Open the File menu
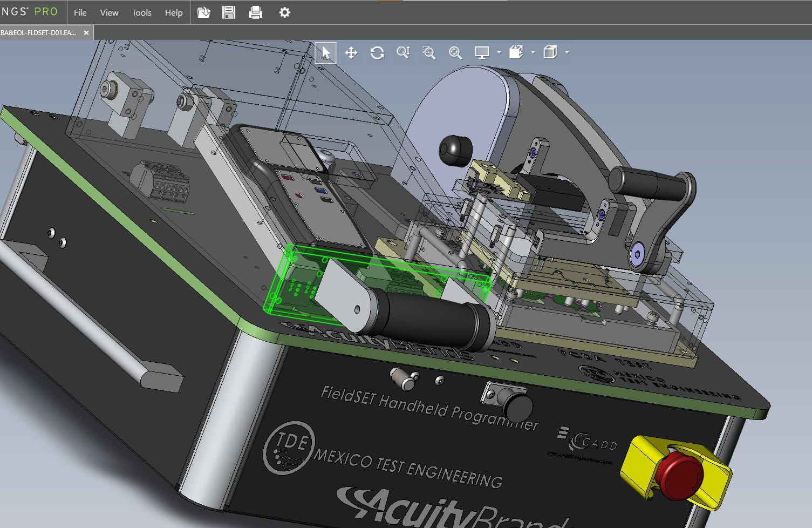Image resolution: width=812 pixels, height=528 pixels. click(80, 12)
